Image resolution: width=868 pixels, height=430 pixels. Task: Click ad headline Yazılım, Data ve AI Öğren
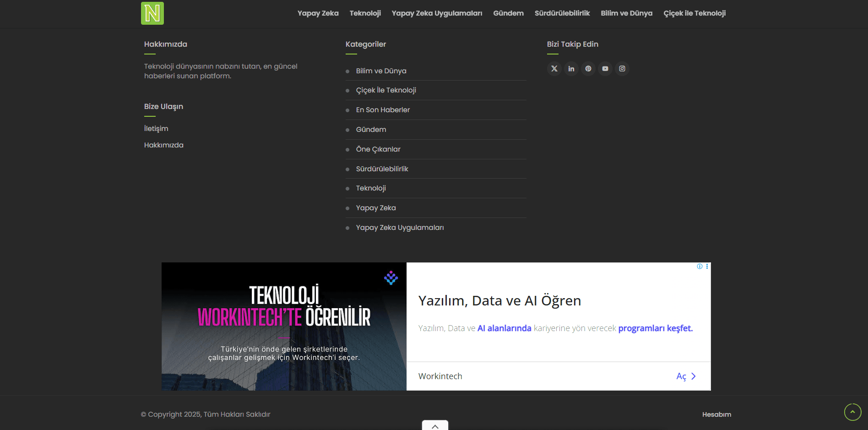[499, 301]
